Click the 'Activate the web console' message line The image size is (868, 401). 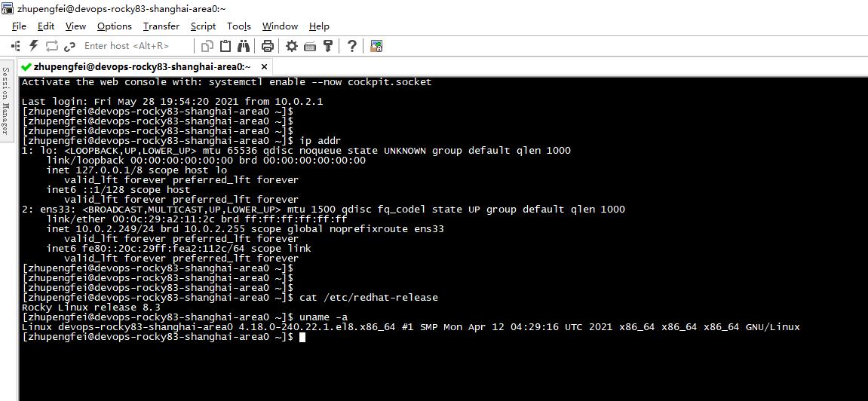[x=226, y=82]
